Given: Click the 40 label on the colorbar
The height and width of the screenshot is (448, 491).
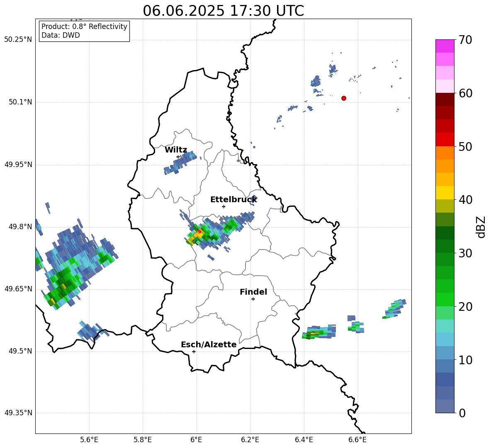Looking at the screenshot, I should tap(465, 200).
